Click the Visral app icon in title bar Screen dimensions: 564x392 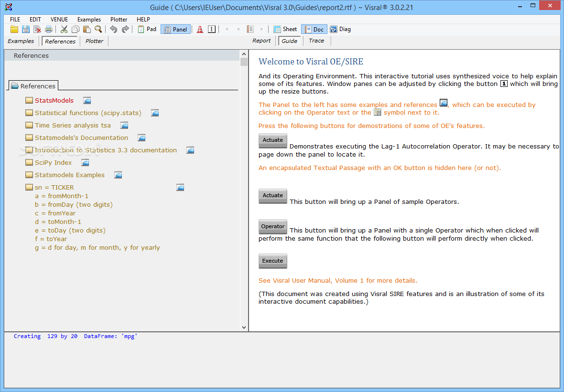8,7
